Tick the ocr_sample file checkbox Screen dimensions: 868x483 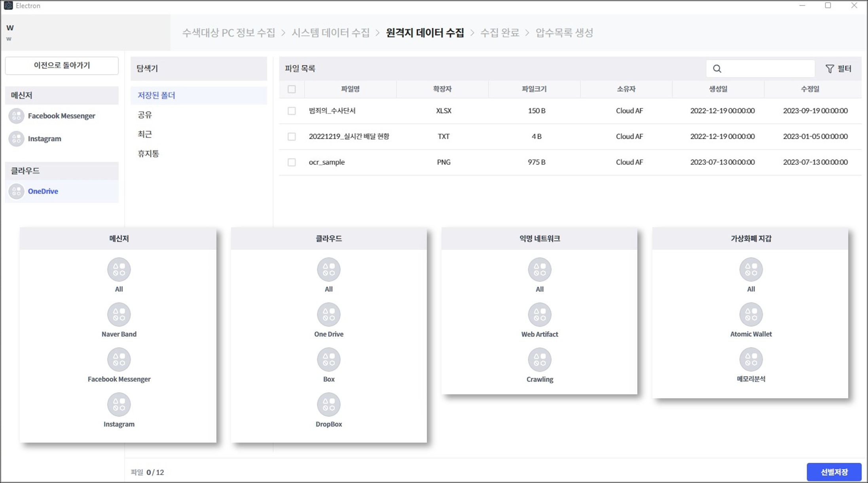pyautogui.click(x=292, y=162)
